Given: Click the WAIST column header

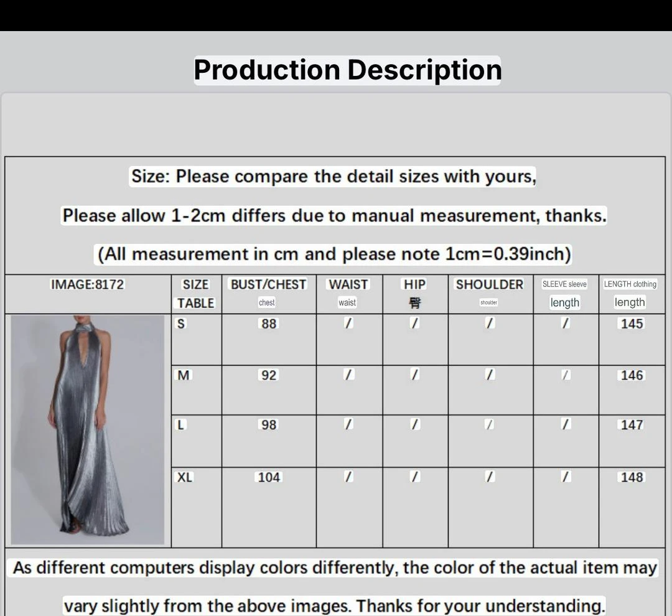Looking at the screenshot, I should tap(348, 284).
